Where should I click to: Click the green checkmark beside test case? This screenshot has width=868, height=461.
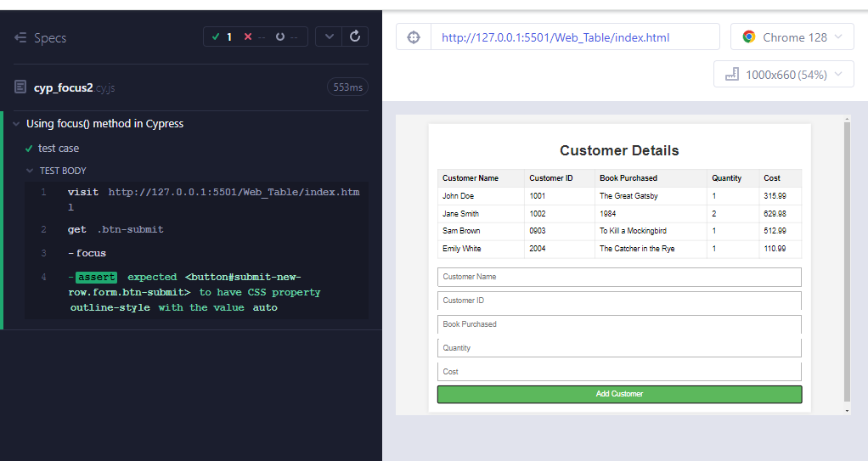(x=29, y=149)
